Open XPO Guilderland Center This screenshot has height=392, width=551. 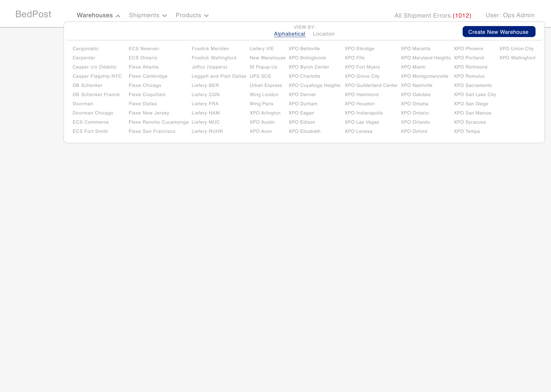(x=371, y=85)
